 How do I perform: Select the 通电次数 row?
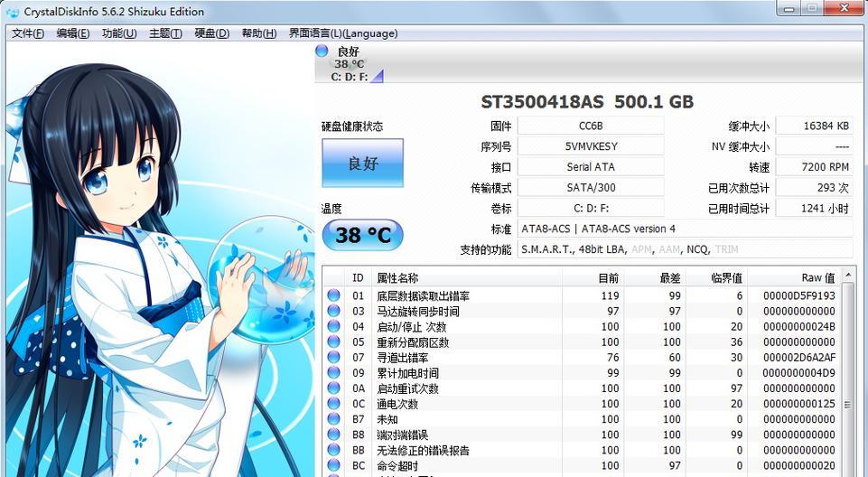[x=582, y=404]
